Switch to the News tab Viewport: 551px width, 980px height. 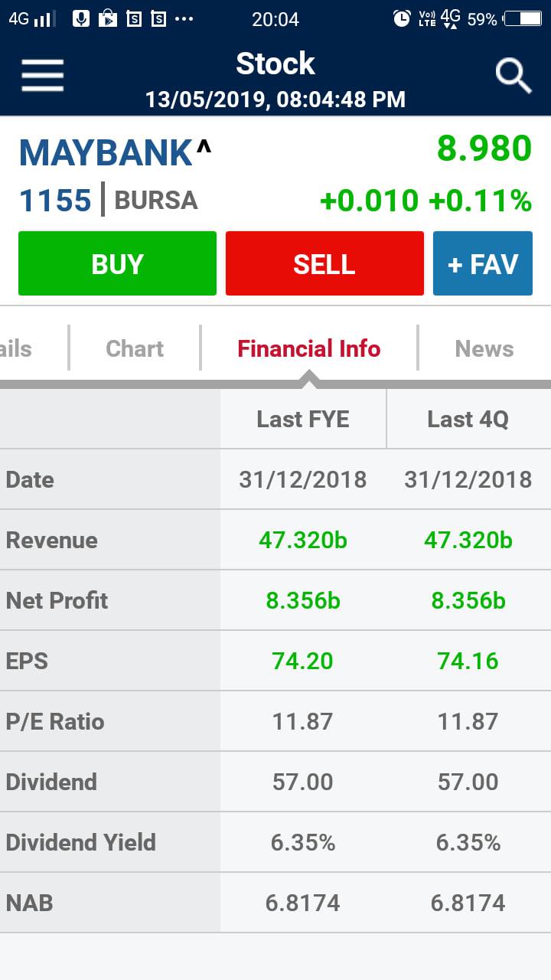tap(484, 348)
